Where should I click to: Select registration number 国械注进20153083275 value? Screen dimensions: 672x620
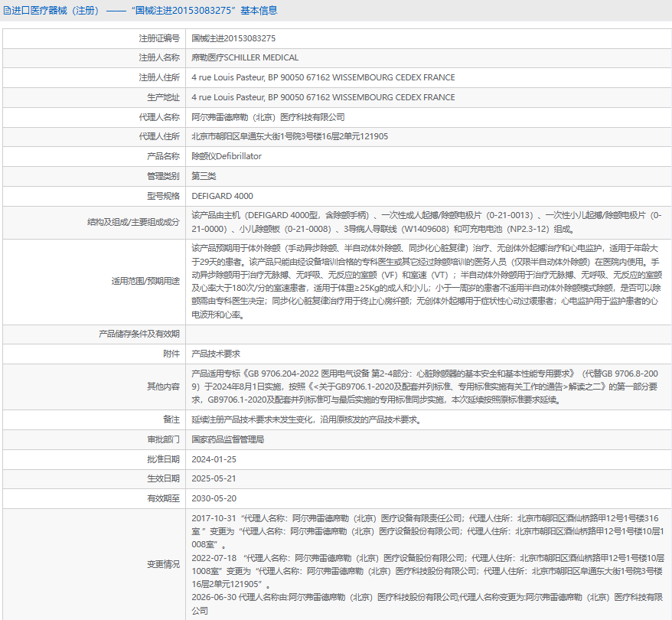click(233, 38)
